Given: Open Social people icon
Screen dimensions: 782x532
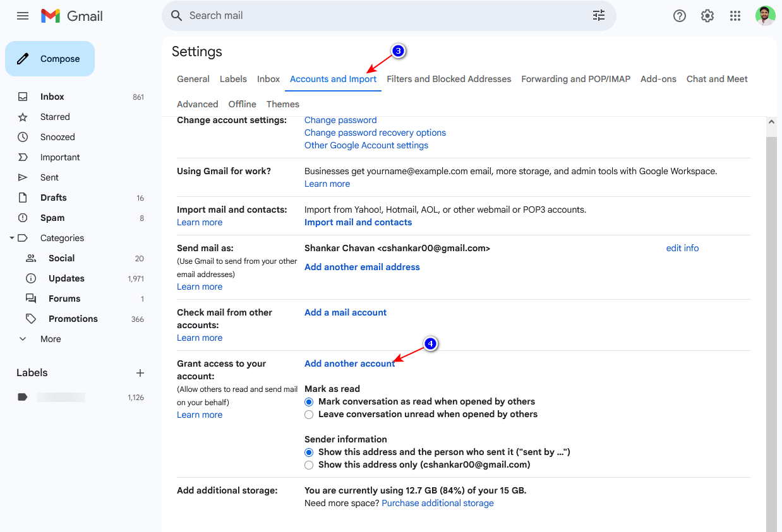Looking at the screenshot, I should click(30, 258).
